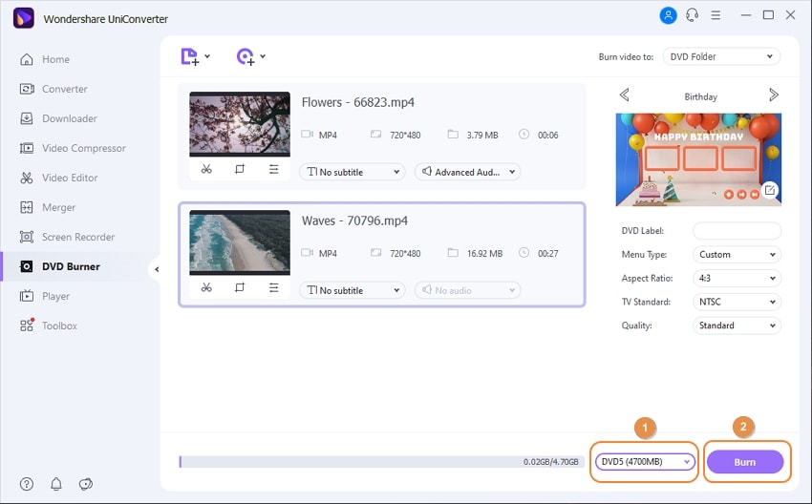
Task: Open Video Compressor in the sidebar
Action: pyautogui.click(x=84, y=148)
